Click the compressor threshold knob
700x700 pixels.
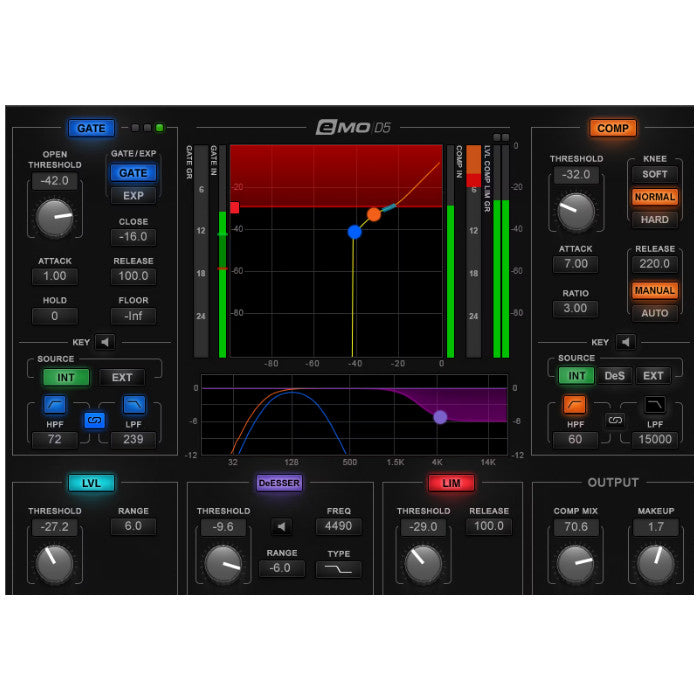click(x=576, y=211)
